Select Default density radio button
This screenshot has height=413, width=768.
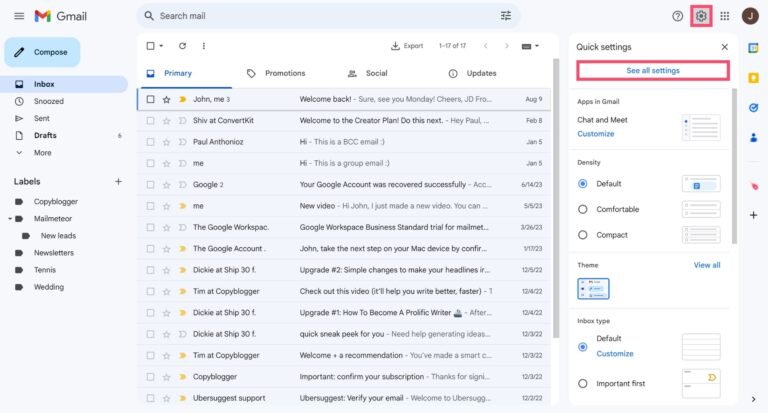click(582, 184)
